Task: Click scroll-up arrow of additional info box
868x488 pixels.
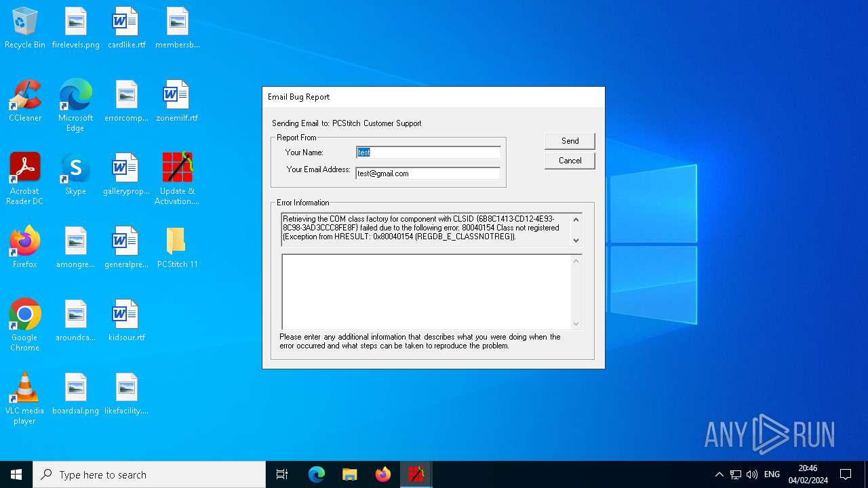Action: 576,261
